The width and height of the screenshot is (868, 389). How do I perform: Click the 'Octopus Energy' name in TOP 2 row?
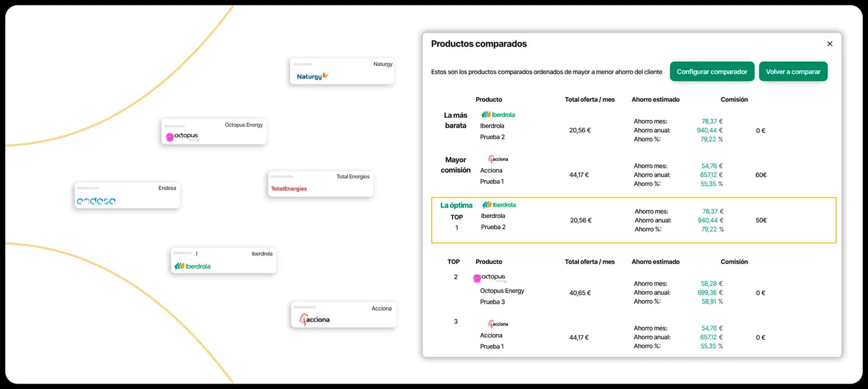tap(502, 291)
